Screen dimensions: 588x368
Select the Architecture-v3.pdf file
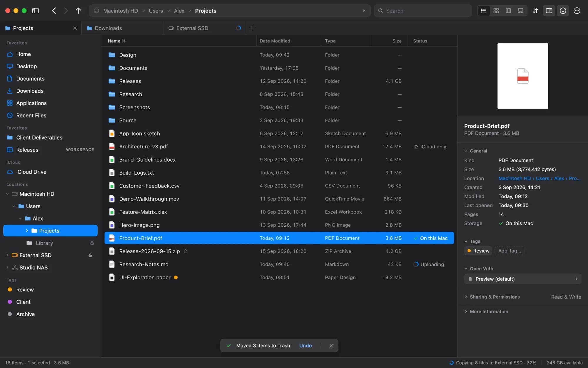click(279, 147)
